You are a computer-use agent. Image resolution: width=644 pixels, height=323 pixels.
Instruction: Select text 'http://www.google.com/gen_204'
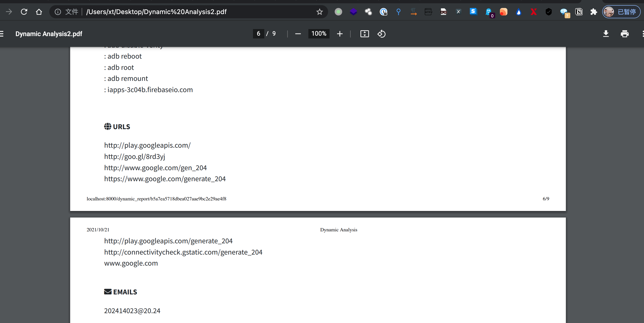tap(155, 168)
